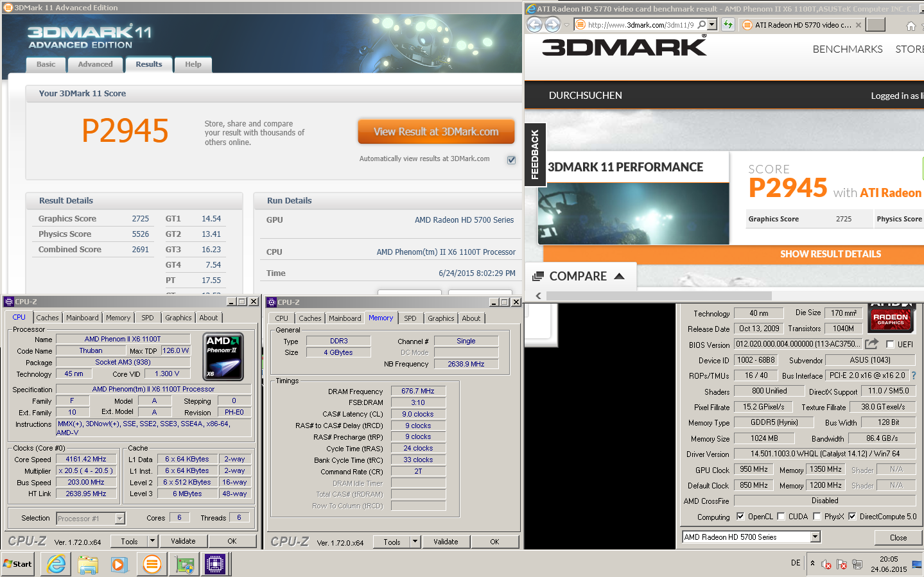Click the muted volume tray icon

[x=826, y=564]
